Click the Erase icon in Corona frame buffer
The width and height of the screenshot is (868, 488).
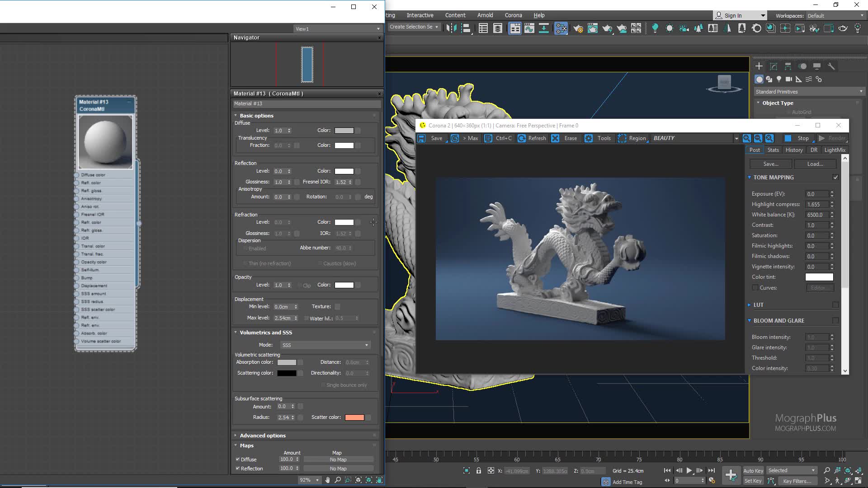tap(555, 138)
